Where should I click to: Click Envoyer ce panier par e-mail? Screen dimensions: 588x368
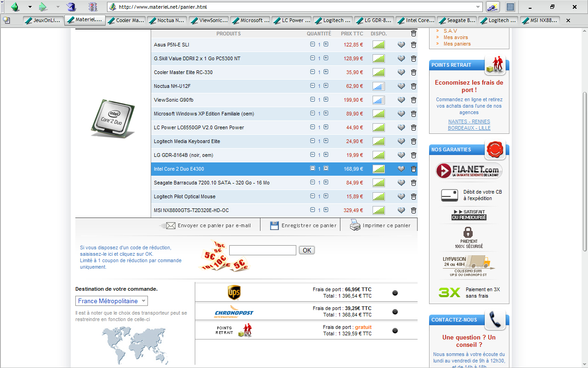214,225
